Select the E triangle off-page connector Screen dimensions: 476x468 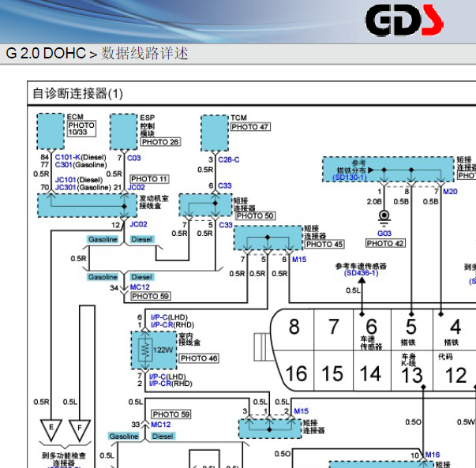click(52, 429)
